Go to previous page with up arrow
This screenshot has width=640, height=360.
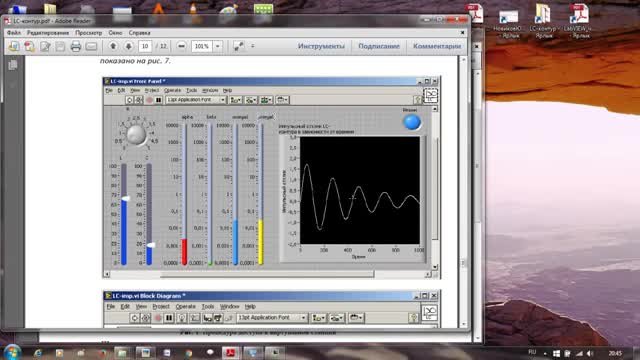pos(113,46)
